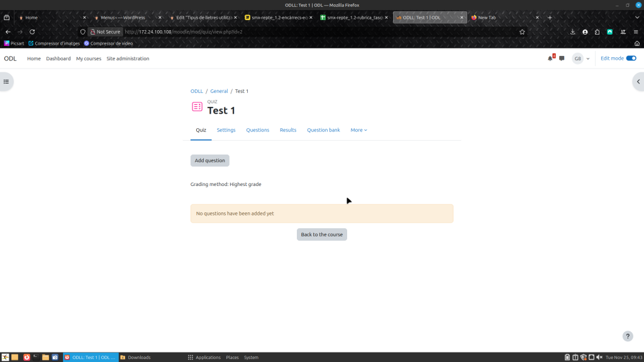The height and width of the screenshot is (362, 644).
Task: Click the Back to the course button
Action: (321, 234)
